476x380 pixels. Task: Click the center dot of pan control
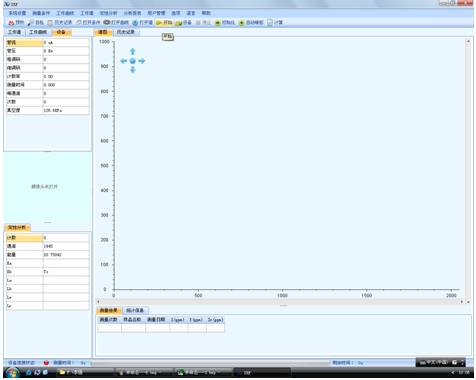[133, 61]
